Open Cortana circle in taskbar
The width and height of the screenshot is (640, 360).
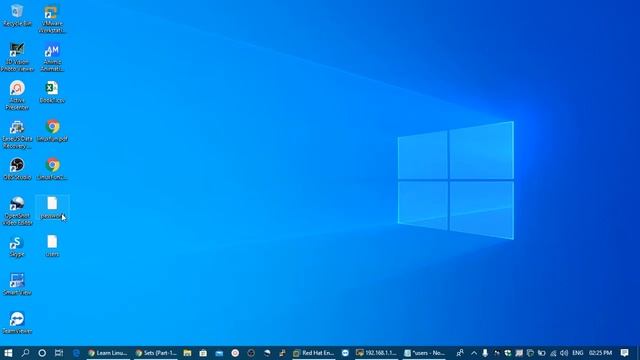42,353
